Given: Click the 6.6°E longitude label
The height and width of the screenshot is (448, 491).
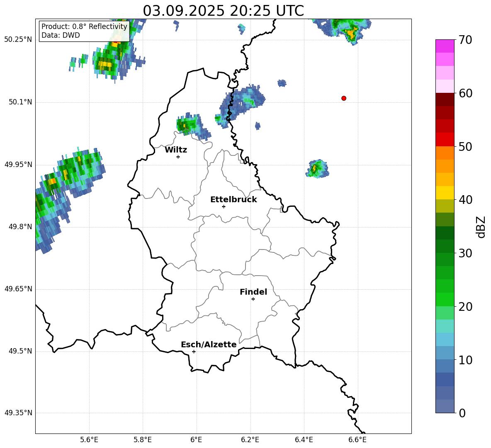Looking at the screenshot, I should [x=357, y=440].
